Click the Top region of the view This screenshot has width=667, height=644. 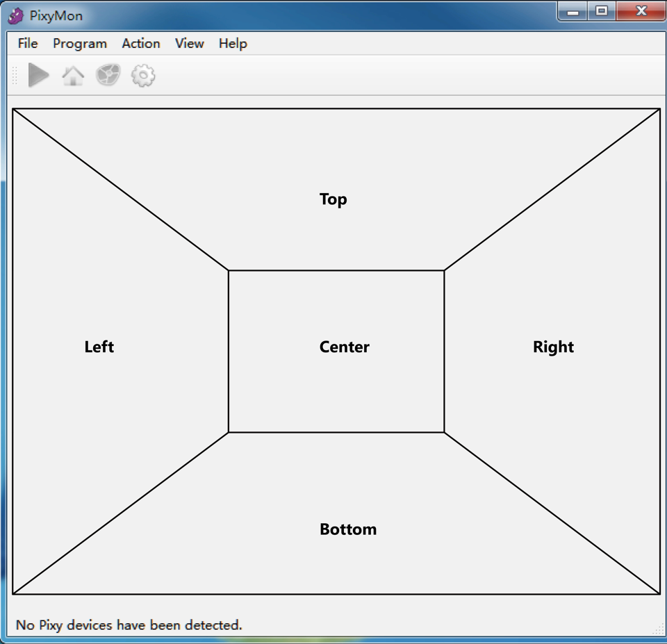click(x=333, y=199)
